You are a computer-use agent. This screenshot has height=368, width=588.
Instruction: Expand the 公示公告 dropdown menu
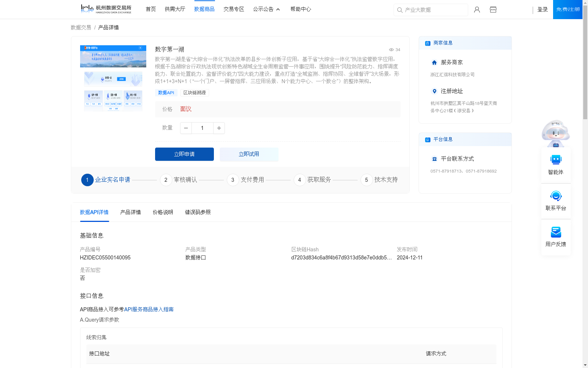pos(266,9)
